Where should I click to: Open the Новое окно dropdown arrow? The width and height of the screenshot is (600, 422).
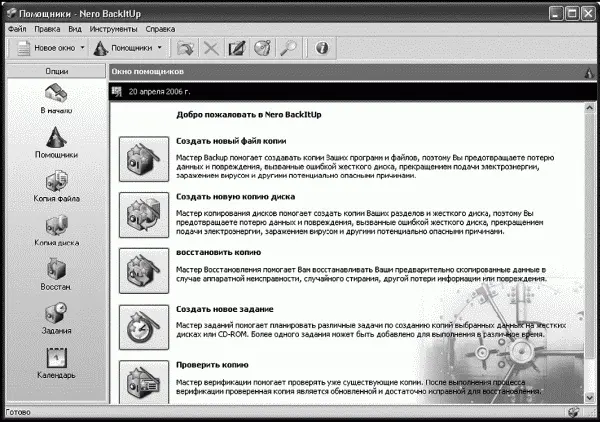click(82, 48)
